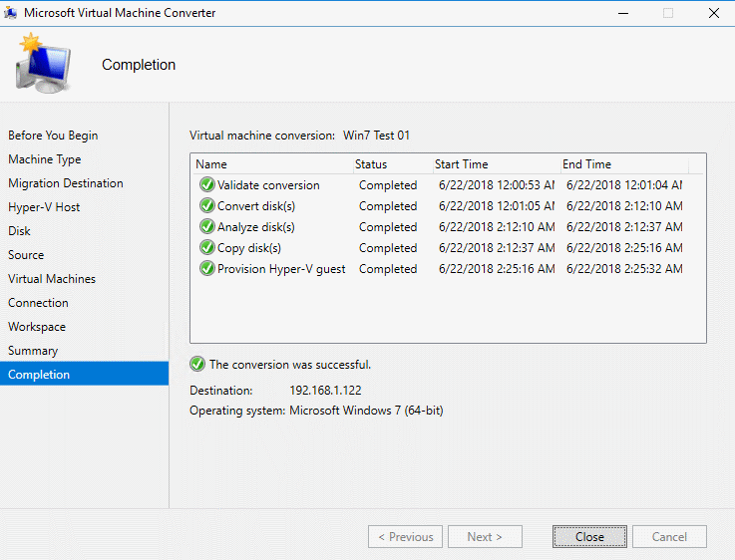Select the Convert disk(s) row name
Viewport: 735px width, 560px height.
pos(256,206)
